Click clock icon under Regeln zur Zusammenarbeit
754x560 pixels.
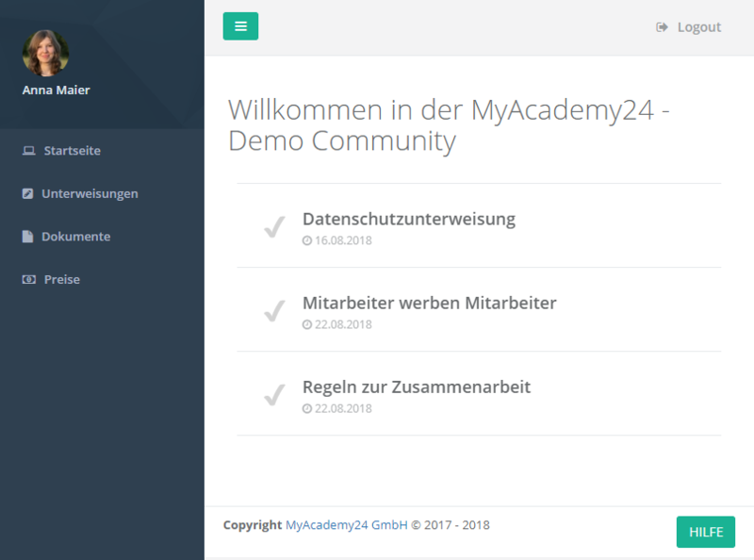coord(307,409)
